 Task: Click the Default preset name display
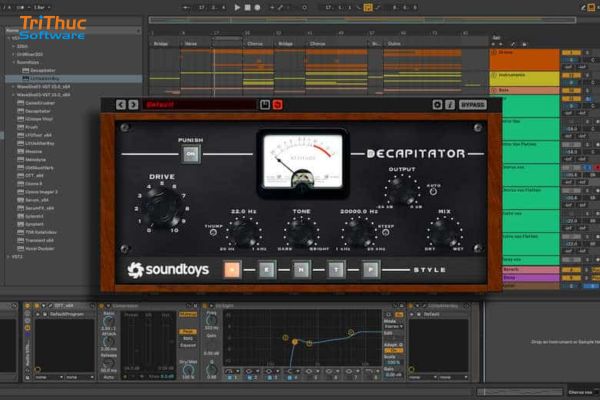pos(199,104)
